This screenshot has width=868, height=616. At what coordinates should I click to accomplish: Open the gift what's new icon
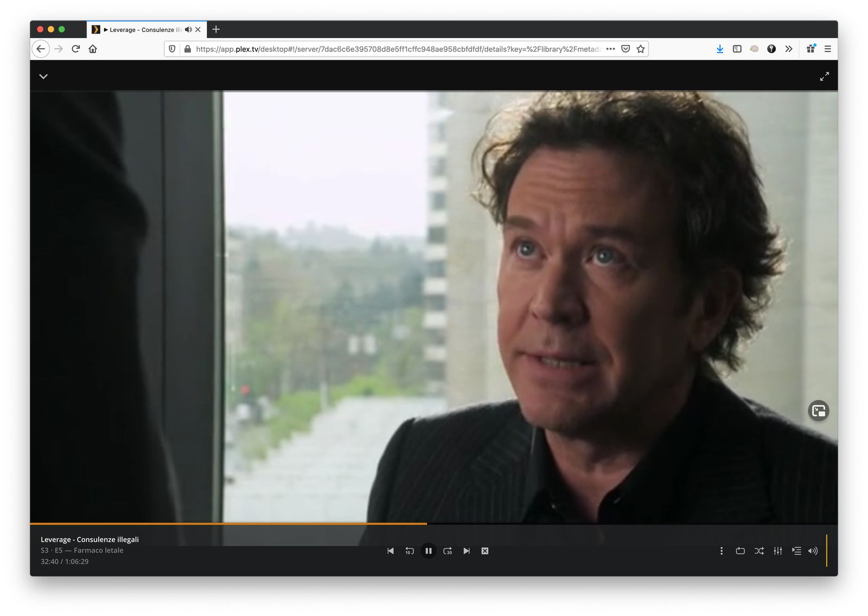[811, 49]
